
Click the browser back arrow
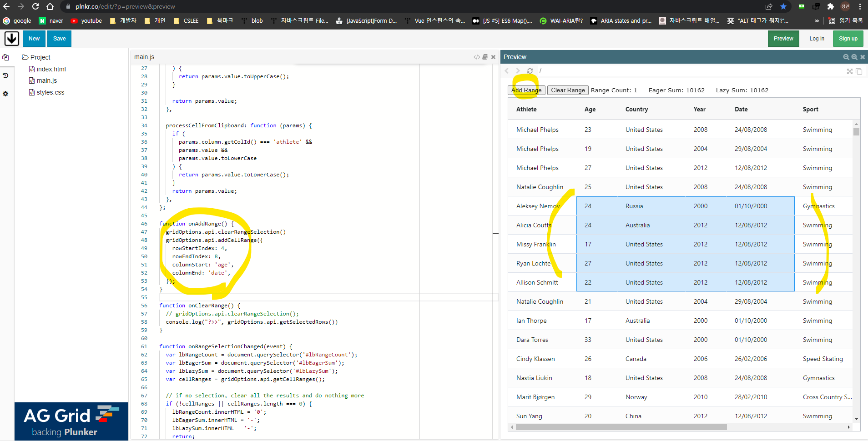click(x=6, y=6)
